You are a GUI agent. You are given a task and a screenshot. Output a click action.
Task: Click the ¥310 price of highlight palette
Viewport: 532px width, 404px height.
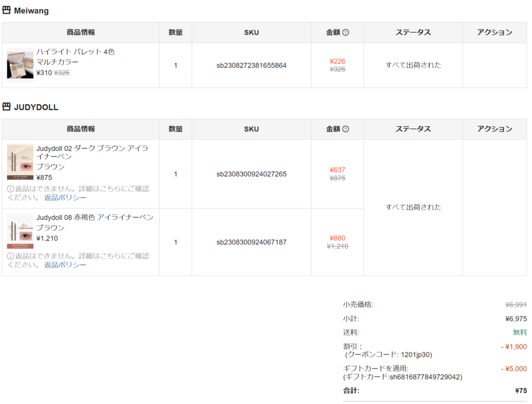tap(44, 73)
